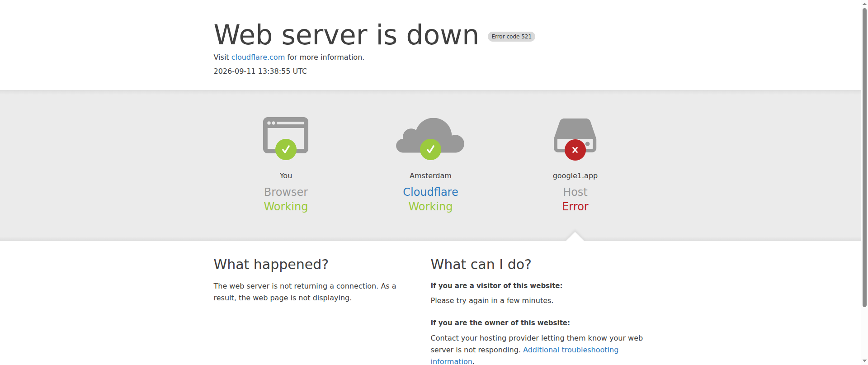
Task: Click the host server drive icon
Action: (x=575, y=135)
